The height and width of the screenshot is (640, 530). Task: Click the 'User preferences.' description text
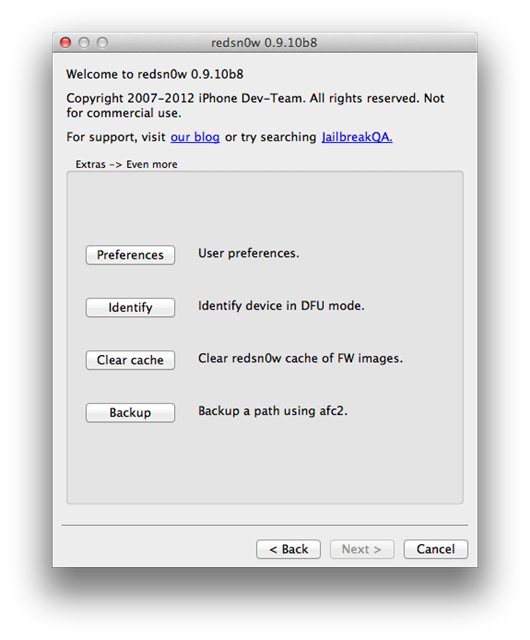point(249,253)
